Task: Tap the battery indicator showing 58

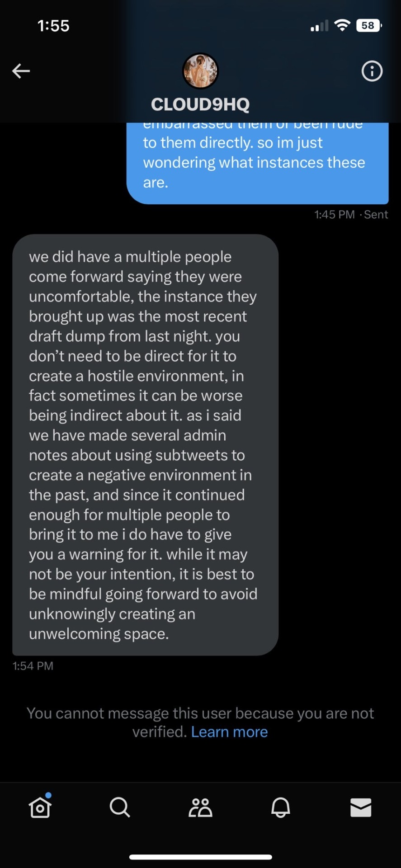Action: (x=368, y=26)
